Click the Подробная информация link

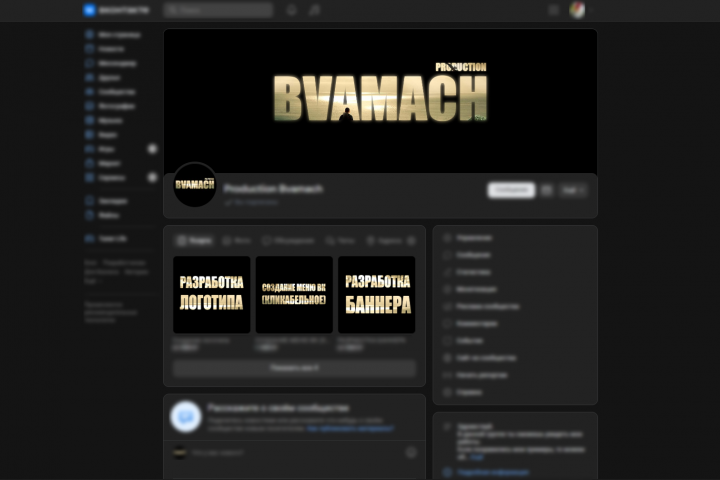click(x=493, y=472)
